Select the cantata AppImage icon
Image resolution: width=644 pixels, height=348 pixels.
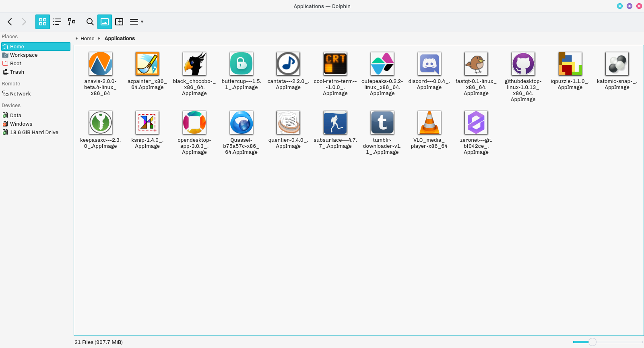pyautogui.click(x=288, y=64)
